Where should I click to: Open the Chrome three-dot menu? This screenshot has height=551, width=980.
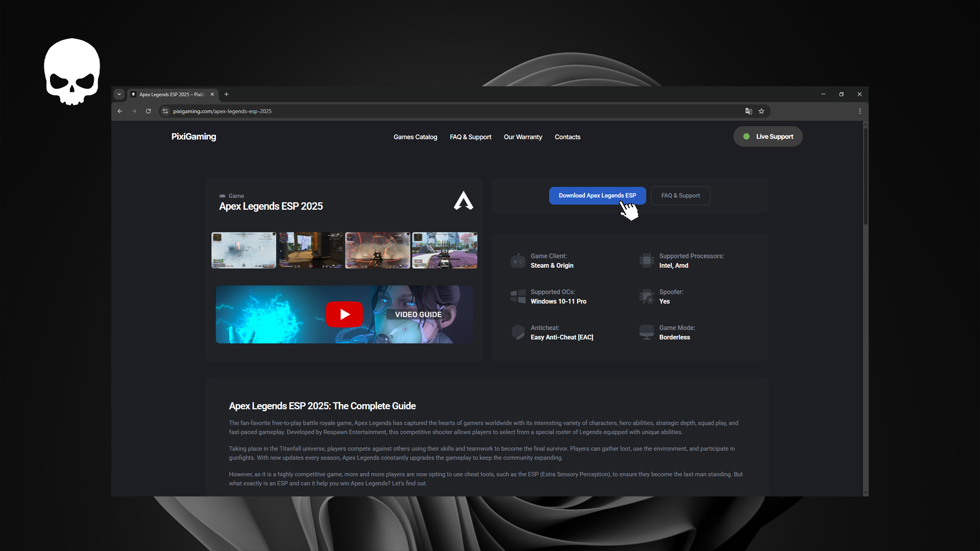coord(860,111)
